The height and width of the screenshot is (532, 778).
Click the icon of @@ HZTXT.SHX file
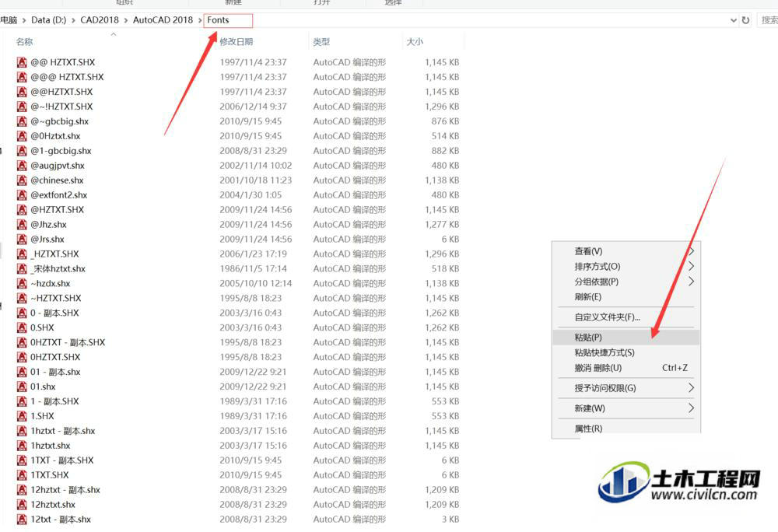point(22,62)
